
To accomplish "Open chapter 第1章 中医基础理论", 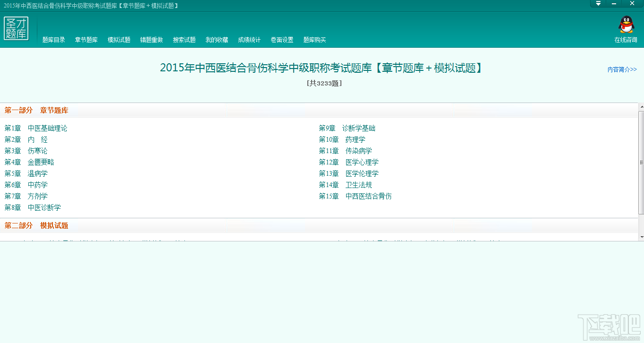I will [36, 128].
